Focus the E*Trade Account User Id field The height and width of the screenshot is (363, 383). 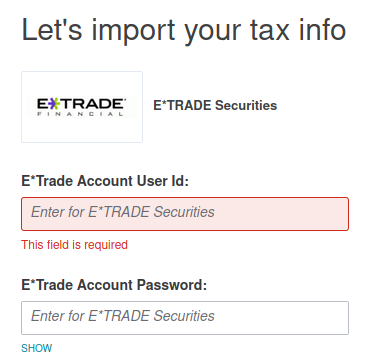[x=185, y=214]
